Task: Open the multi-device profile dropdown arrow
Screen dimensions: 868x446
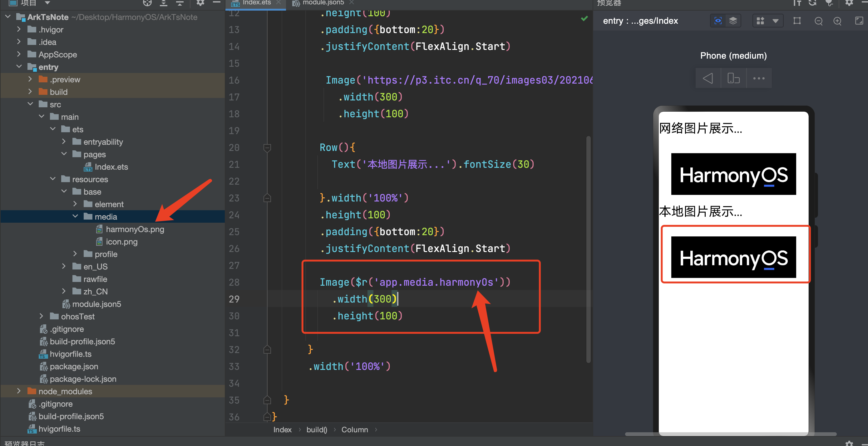Action: [x=775, y=21]
